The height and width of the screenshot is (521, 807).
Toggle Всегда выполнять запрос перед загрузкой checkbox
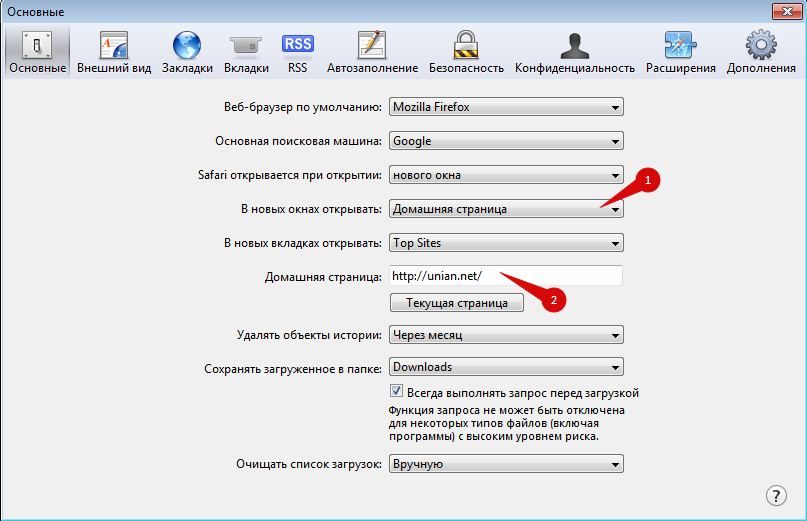tap(397, 392)
